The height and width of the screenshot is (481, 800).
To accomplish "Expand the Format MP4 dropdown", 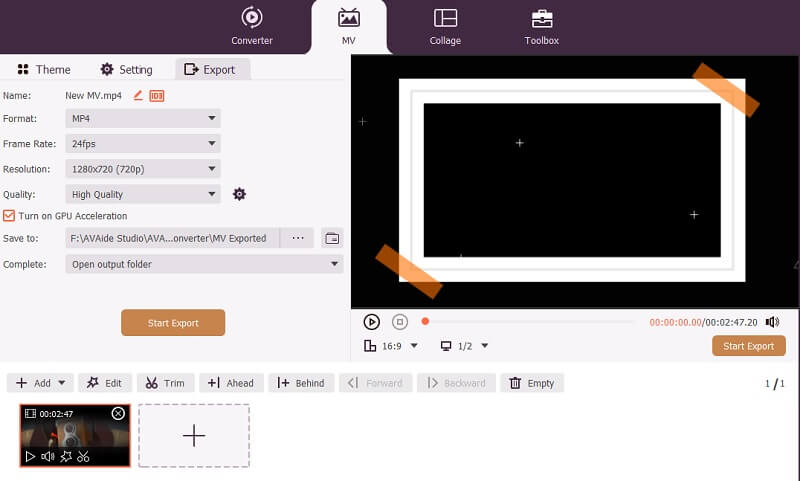I will (143, 118).
